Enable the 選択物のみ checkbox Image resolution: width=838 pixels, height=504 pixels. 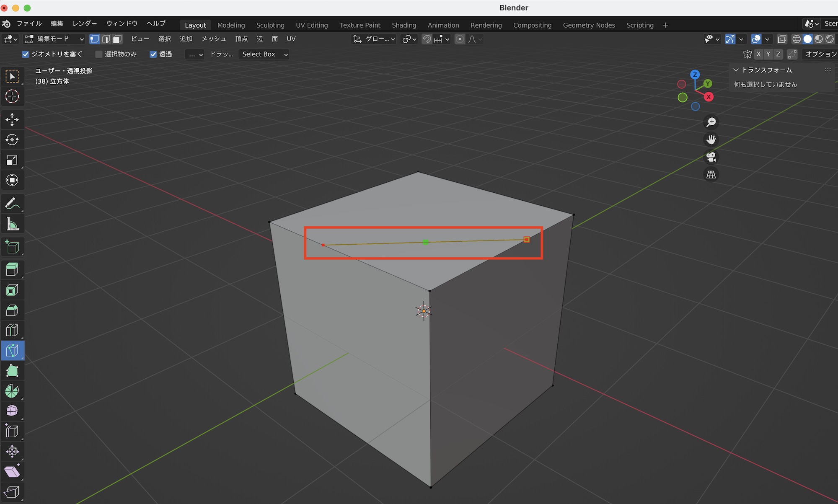pos(99,54)
